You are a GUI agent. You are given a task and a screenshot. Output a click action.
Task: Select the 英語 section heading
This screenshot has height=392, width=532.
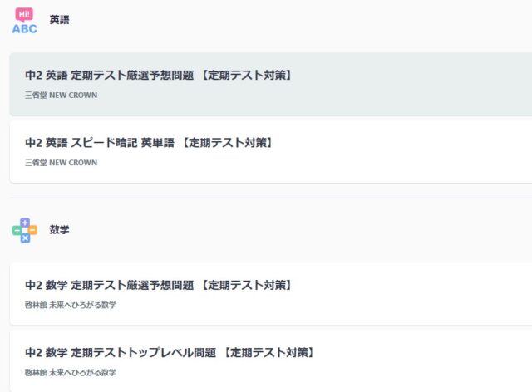click(x=59, y=20)
